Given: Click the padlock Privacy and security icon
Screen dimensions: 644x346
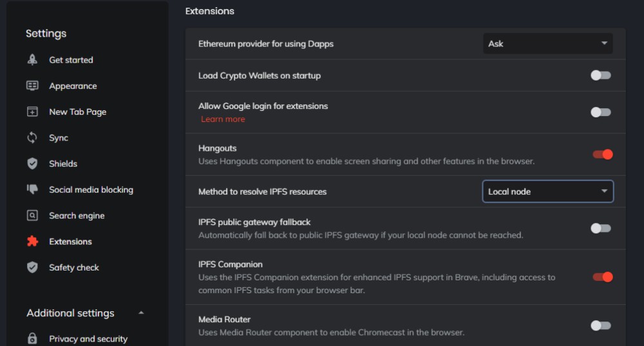Looking at the screenshot, I should [32, 339].
